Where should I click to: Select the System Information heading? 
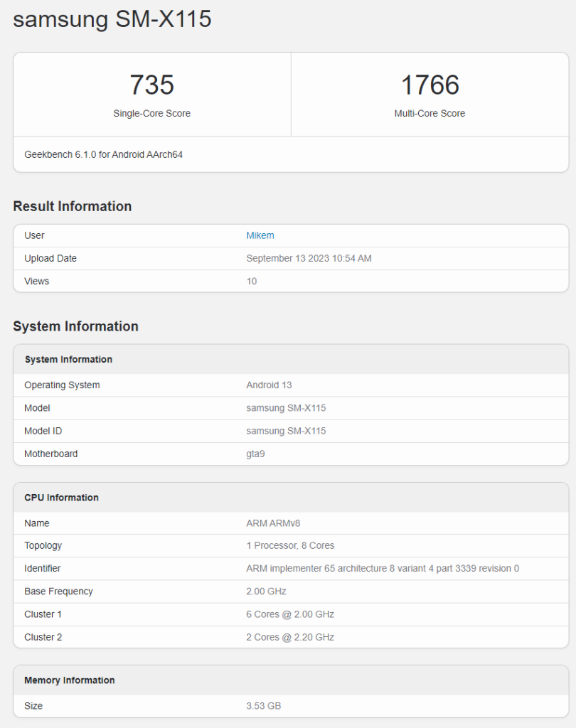[x=74, y=326]
